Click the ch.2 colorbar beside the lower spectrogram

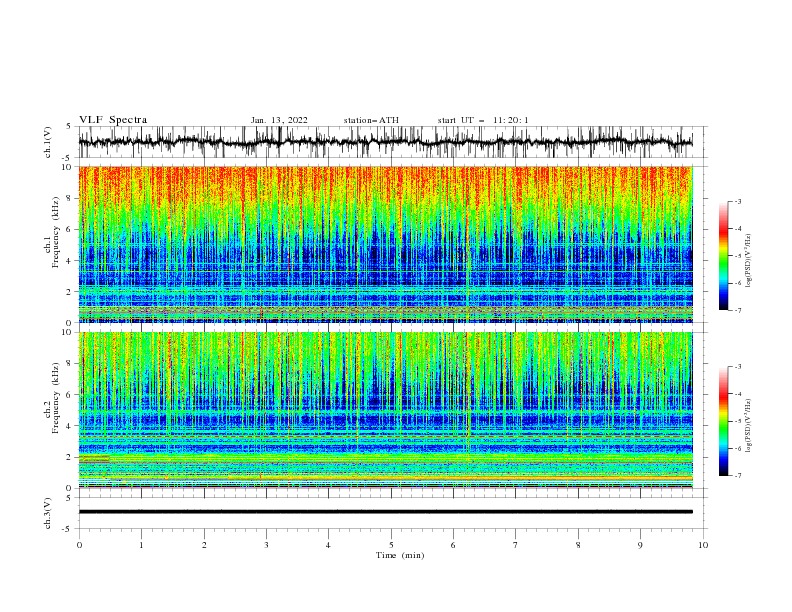(723, 421)
